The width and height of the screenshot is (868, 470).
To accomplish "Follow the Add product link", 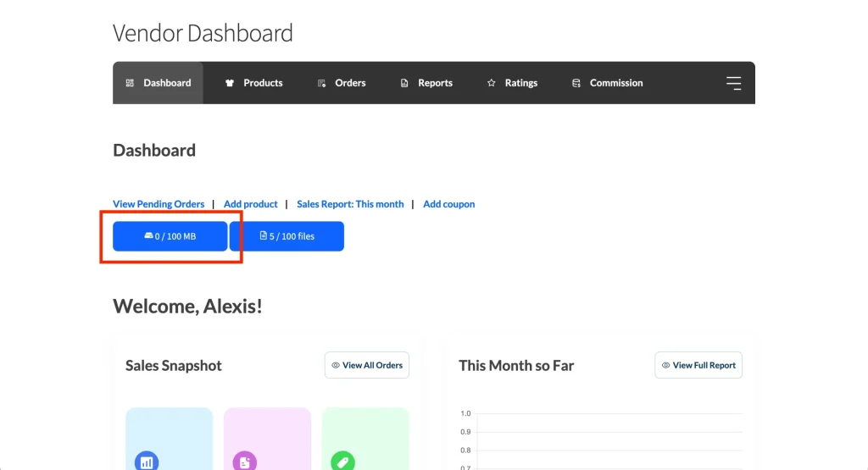I will pos(251,204).
